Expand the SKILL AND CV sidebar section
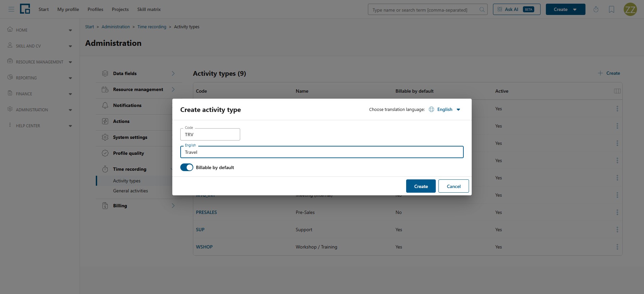The height and width of the screenshot is (294, 644). (40, 46)
